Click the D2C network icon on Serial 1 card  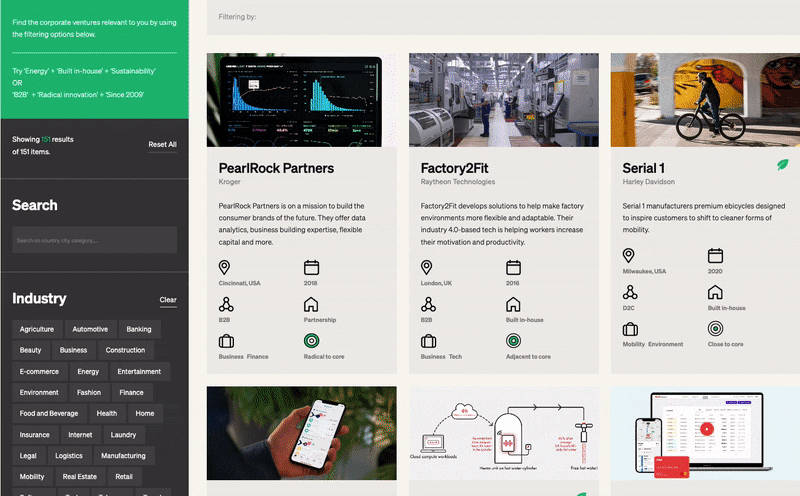(x=630, y=292)
